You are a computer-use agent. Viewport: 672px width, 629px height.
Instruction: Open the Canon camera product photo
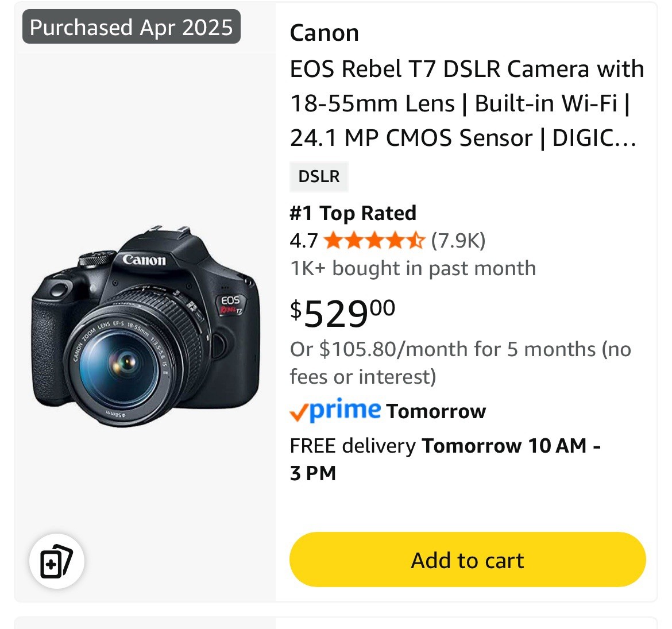click(145, 326)
